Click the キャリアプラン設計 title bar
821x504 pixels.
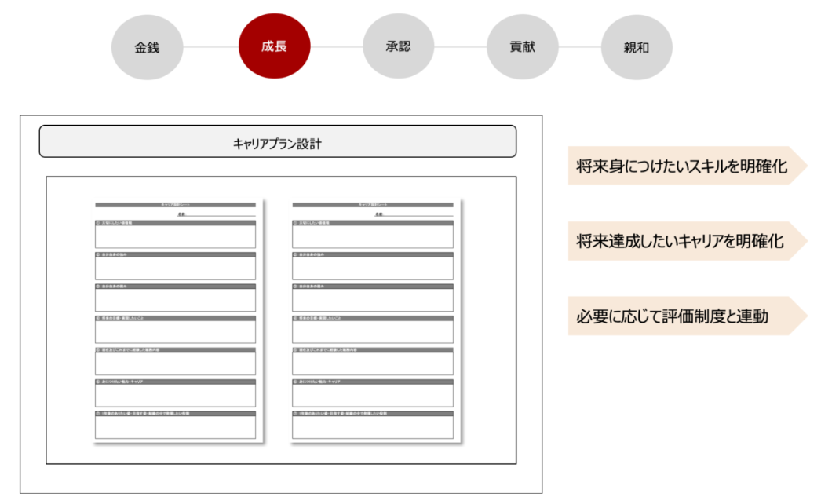click(x=278, y=141)
